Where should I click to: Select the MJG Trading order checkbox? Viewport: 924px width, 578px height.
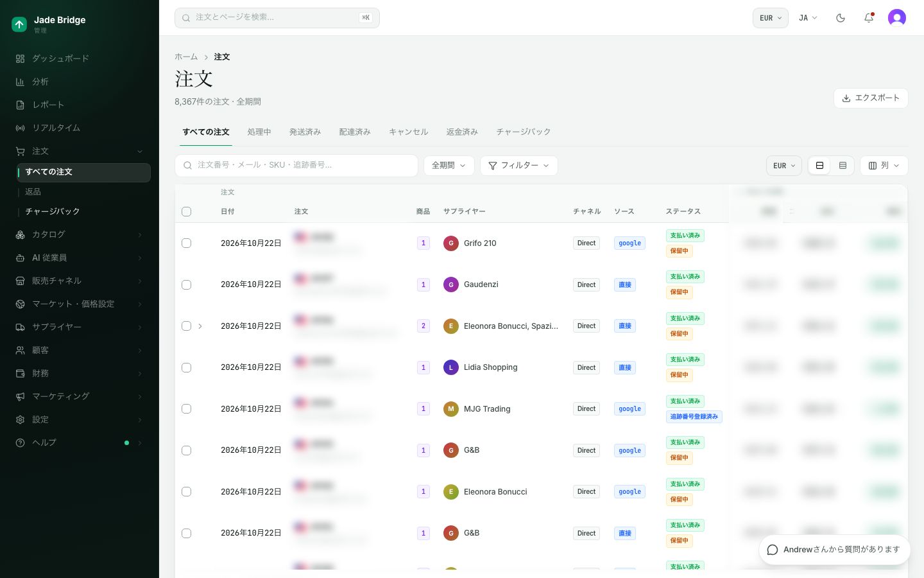coord(187,408)
